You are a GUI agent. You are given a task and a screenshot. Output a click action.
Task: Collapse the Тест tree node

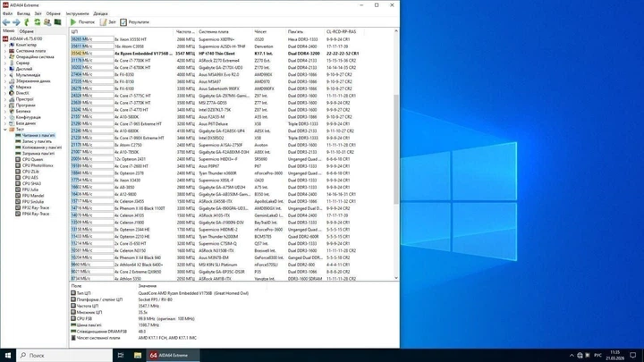pyautogui.click(x=5, y=130)
